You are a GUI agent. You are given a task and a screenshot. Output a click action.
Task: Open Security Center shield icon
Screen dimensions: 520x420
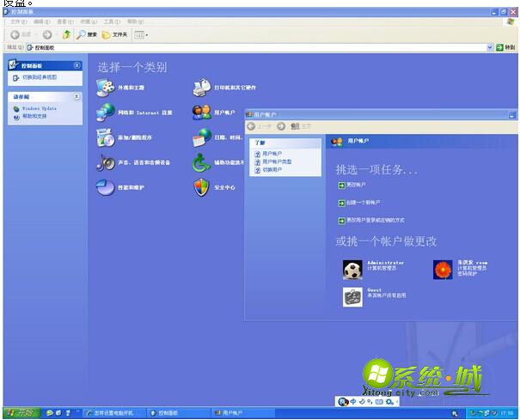(201, 186)
